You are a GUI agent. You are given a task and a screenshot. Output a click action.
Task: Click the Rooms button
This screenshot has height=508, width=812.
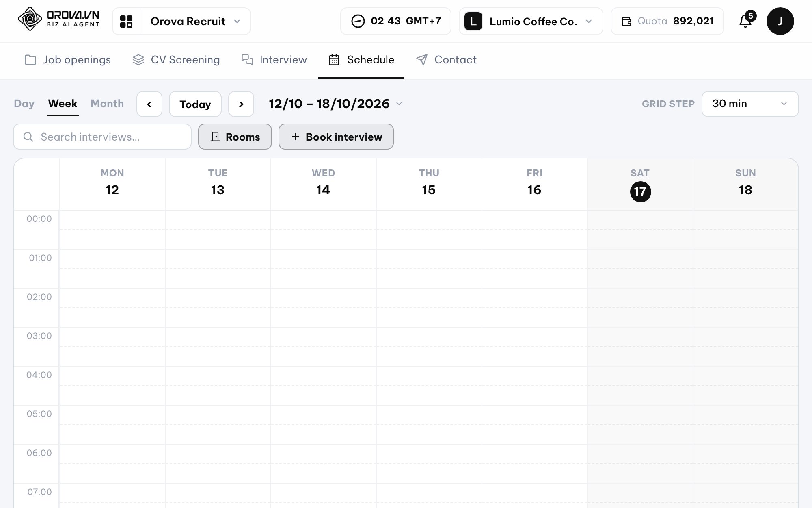click(235, 137)
